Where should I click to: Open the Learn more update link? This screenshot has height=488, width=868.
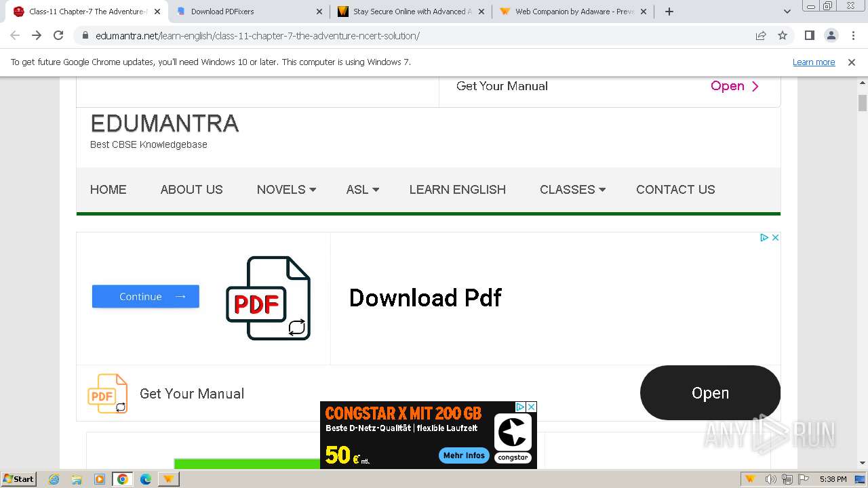(x=814, y=62)
